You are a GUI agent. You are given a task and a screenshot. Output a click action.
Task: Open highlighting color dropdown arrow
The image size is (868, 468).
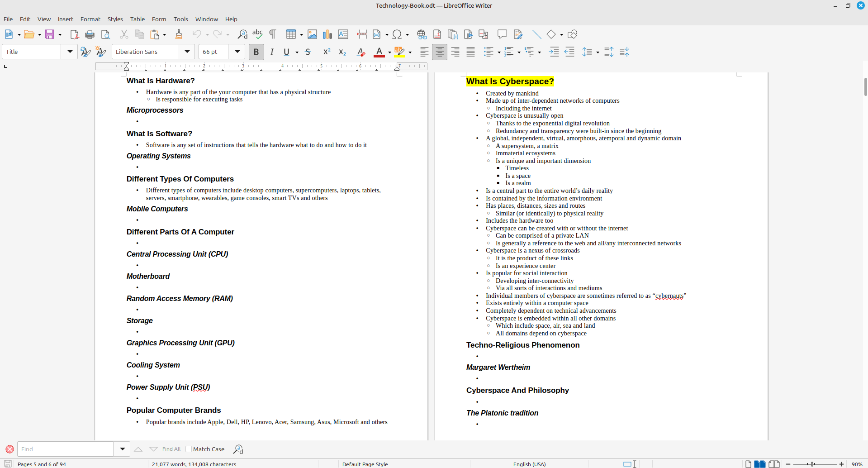[410, 53]
